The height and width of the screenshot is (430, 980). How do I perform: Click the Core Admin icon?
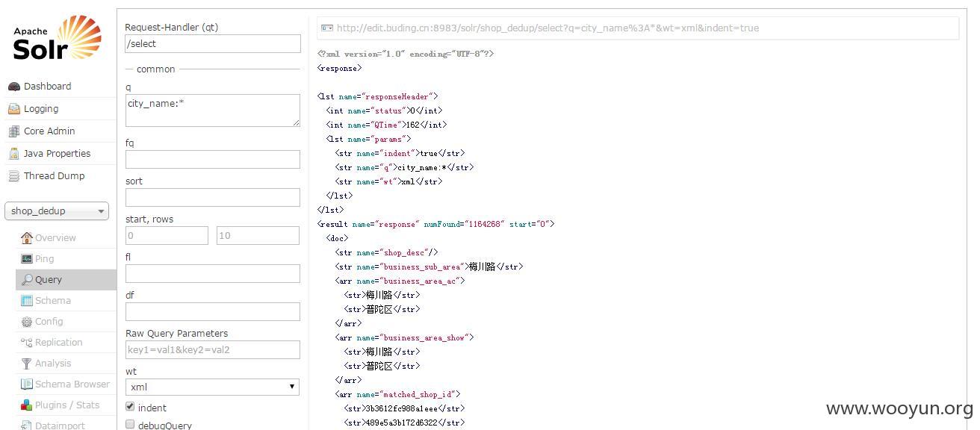coord(14,131)
